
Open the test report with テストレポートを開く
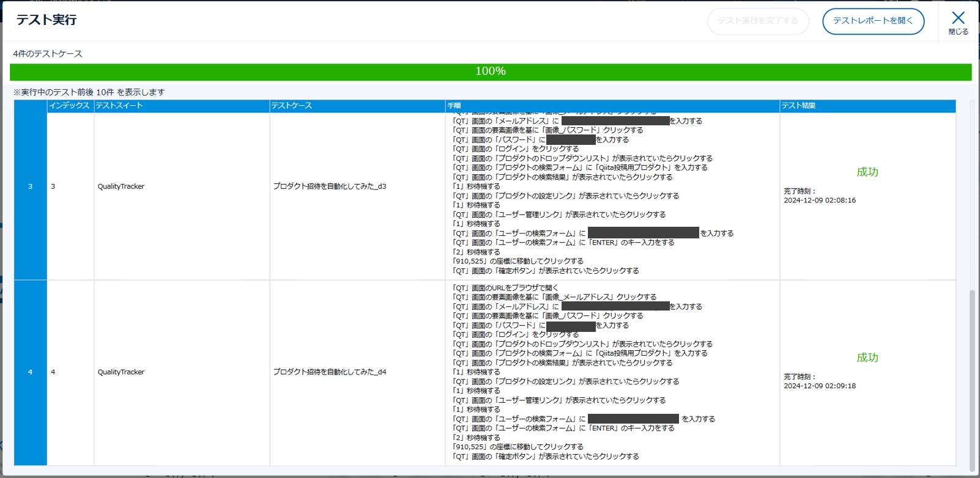pos(873,21)
